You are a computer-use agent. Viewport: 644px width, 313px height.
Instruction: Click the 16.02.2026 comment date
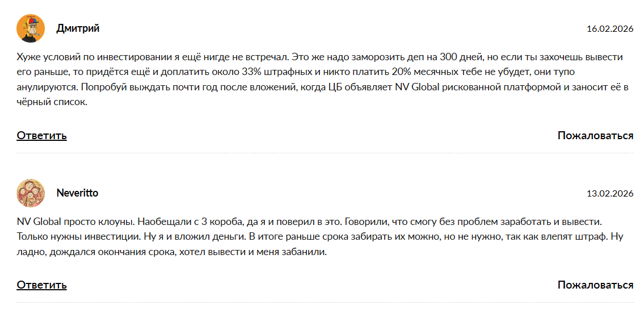tap(610, 29)
